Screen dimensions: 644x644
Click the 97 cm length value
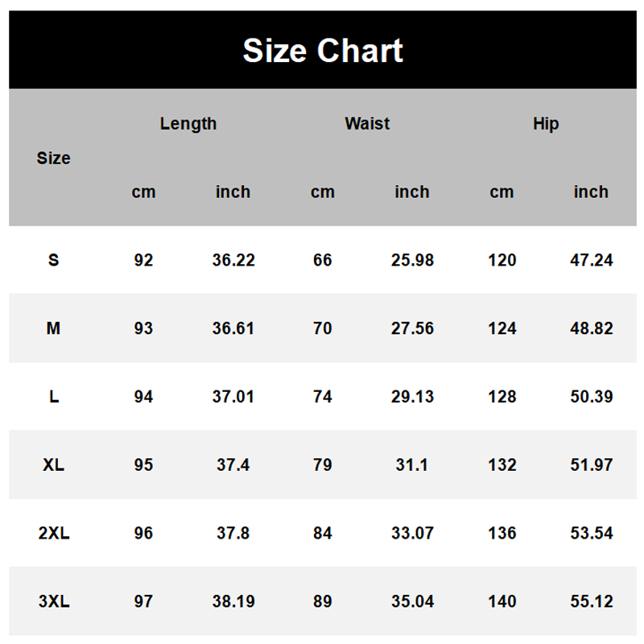[143, 601]
